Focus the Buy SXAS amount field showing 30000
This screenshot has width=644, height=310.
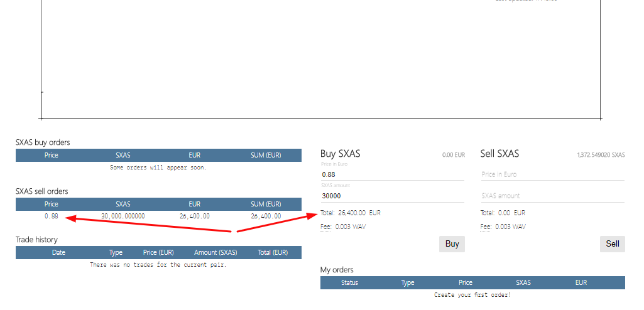pos(392,196)
